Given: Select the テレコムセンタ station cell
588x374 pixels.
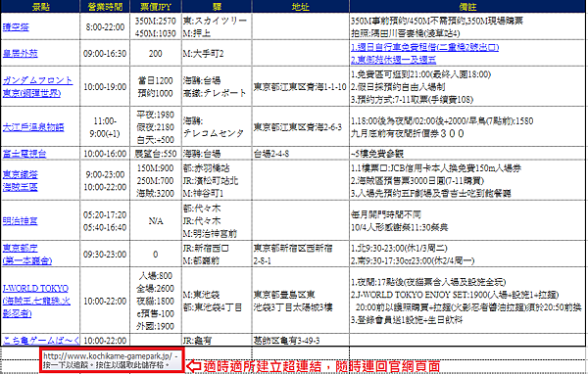Looking at the screenshot, I should pyautogui.click(x=217, y=127).
